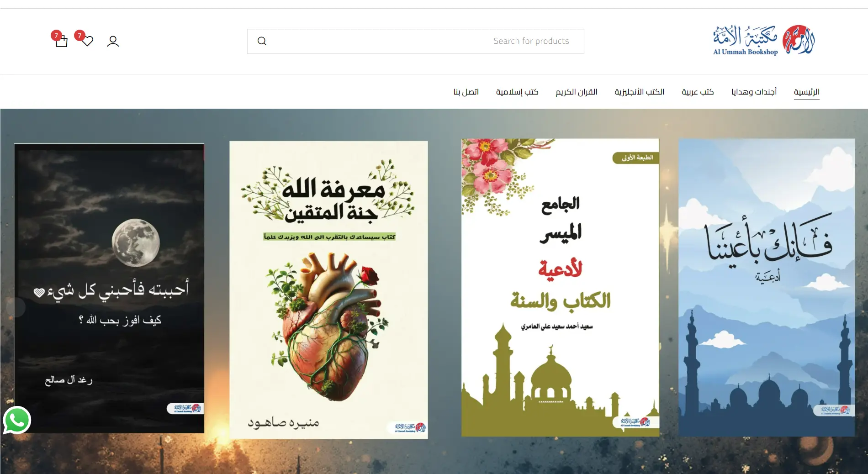Image resolution: width=868 pixels, height=474 pixels.
Task: Open the shopping cart icon
Action: pyautogui.click(x=62, y=42)
